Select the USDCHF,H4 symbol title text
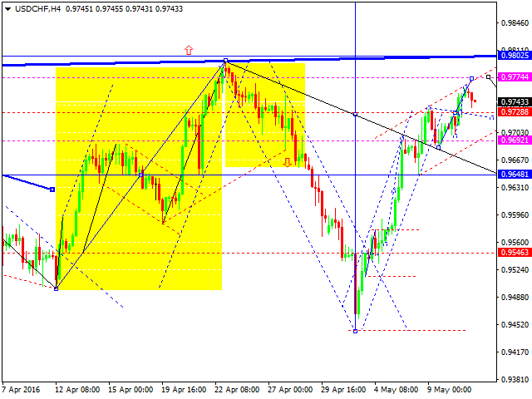This screenshot has height=399, width=532. click(x=38, y=9)
